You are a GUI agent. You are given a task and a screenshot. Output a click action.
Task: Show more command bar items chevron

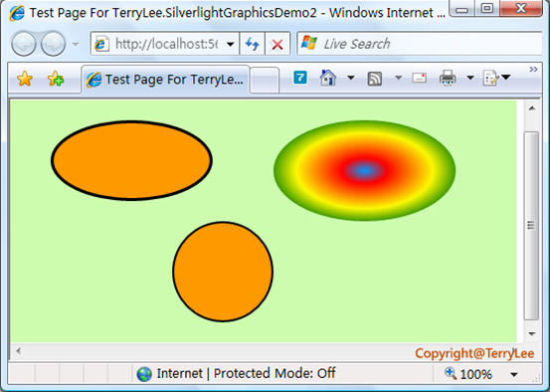pos(533,69)
